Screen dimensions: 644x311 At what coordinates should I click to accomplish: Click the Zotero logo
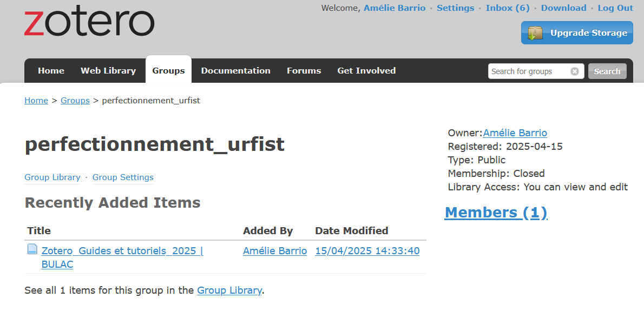89,23
